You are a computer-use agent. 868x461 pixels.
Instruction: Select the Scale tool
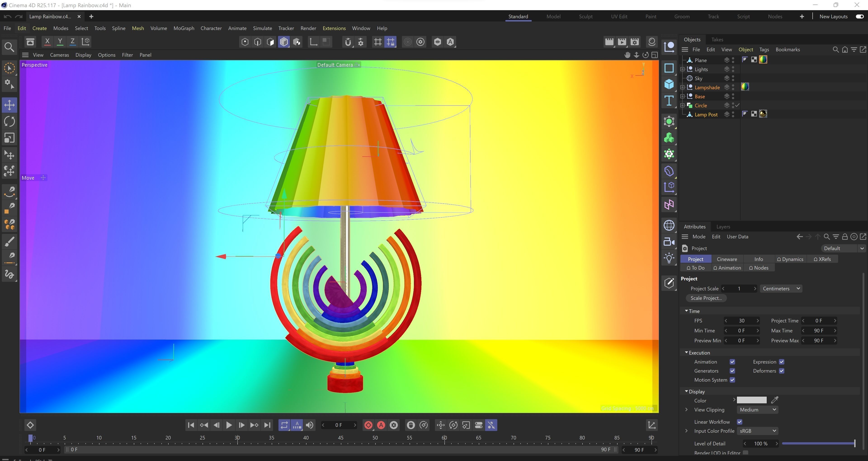click(x=9, y=137)
